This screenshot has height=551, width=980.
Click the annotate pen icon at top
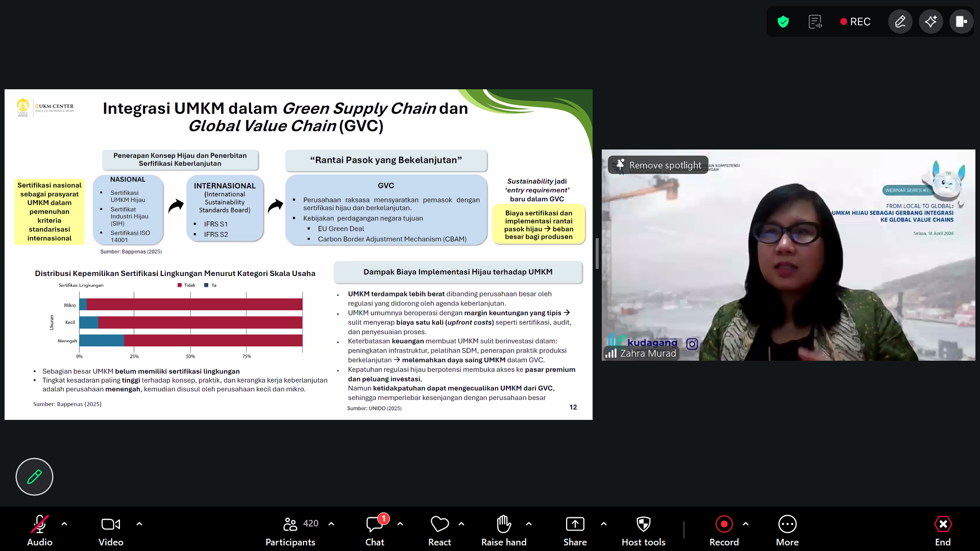click(x=900, y=21)
